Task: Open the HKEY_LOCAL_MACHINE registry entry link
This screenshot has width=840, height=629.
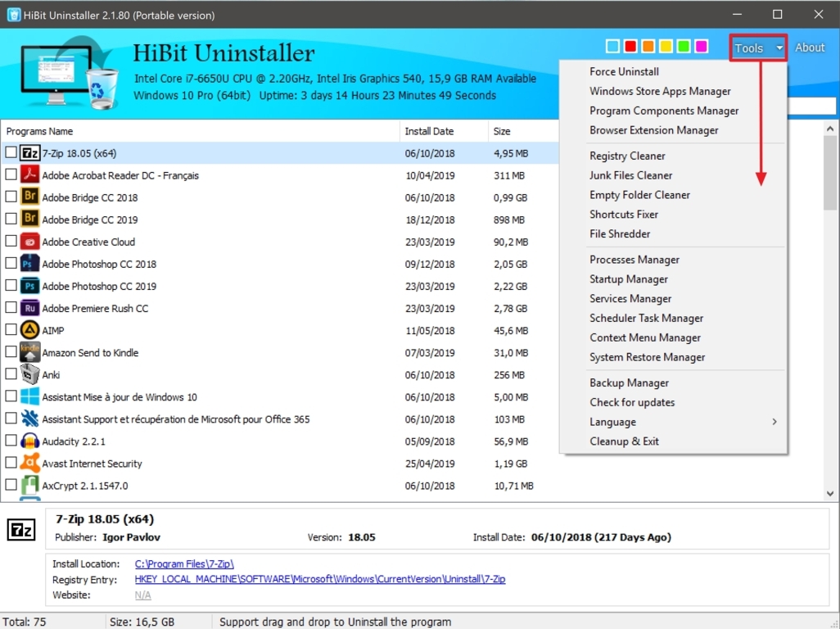Action: click(x=320, y=579)
